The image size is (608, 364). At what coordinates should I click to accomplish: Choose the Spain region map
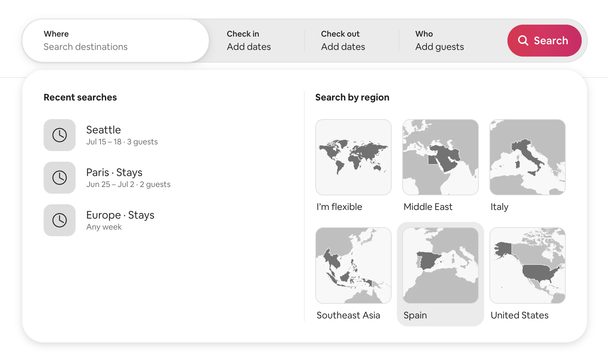441,266
